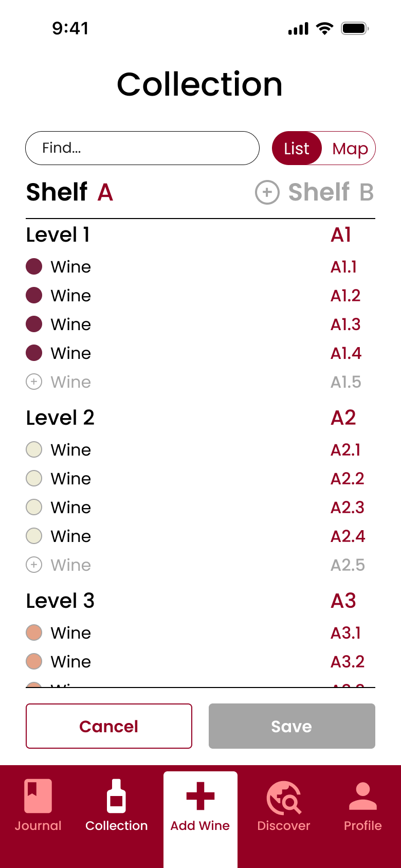401x868 pixels.
Task: Open the Journal book icon
Action: (38, 796)
